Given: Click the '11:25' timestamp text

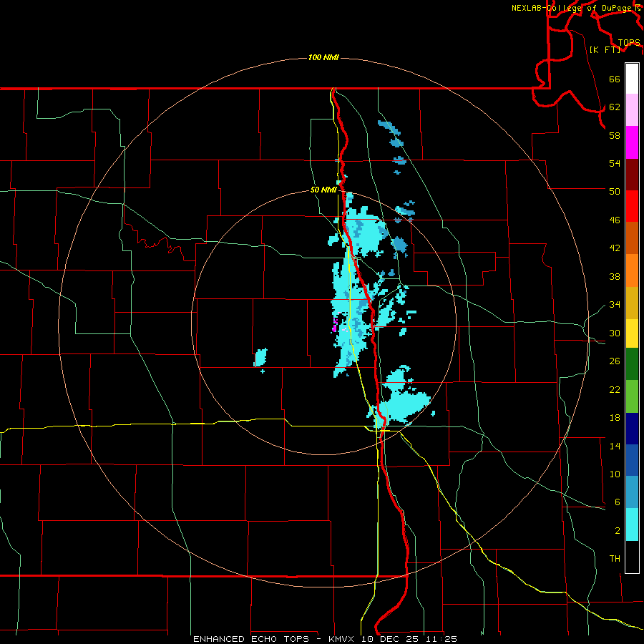Looking at the screenshot, I should coord(444,639).
